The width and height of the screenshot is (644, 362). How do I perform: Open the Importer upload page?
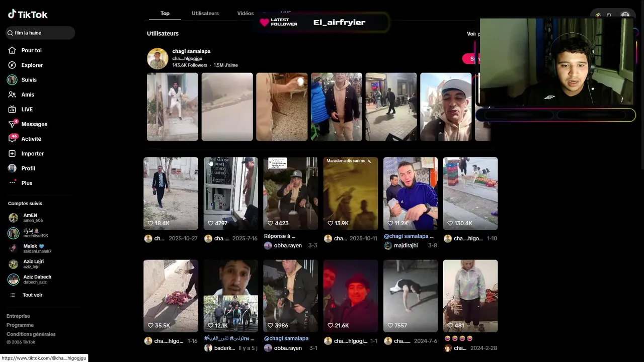(32, 153)
